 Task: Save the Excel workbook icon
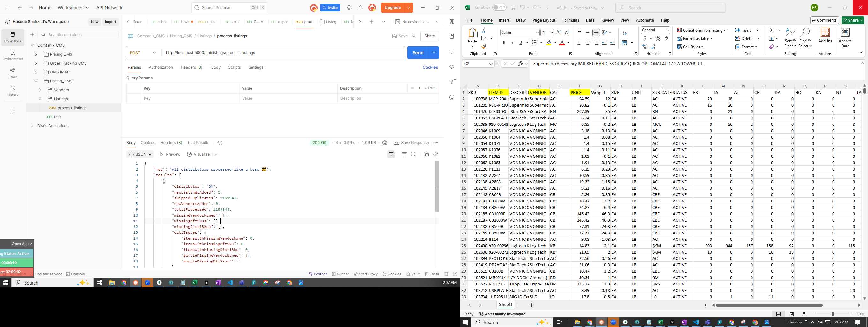[x=513, y=8]
